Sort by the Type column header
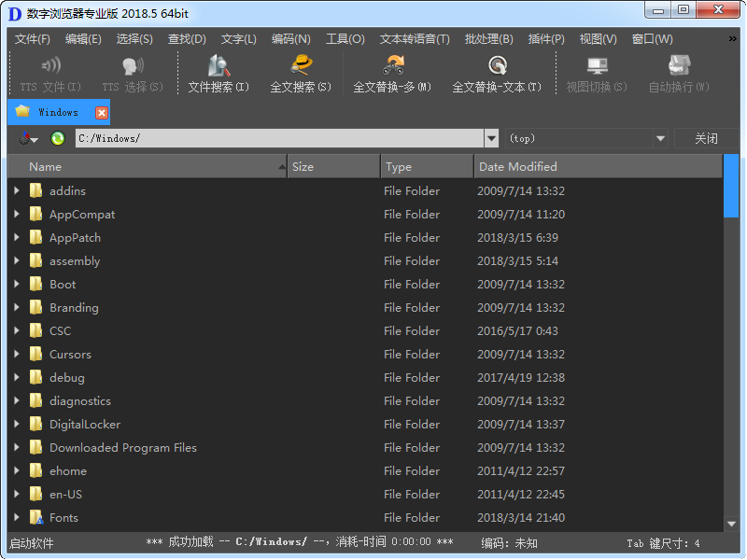This screenshot has width=747, height=560. pyautogui.click(x=428, y=167)
